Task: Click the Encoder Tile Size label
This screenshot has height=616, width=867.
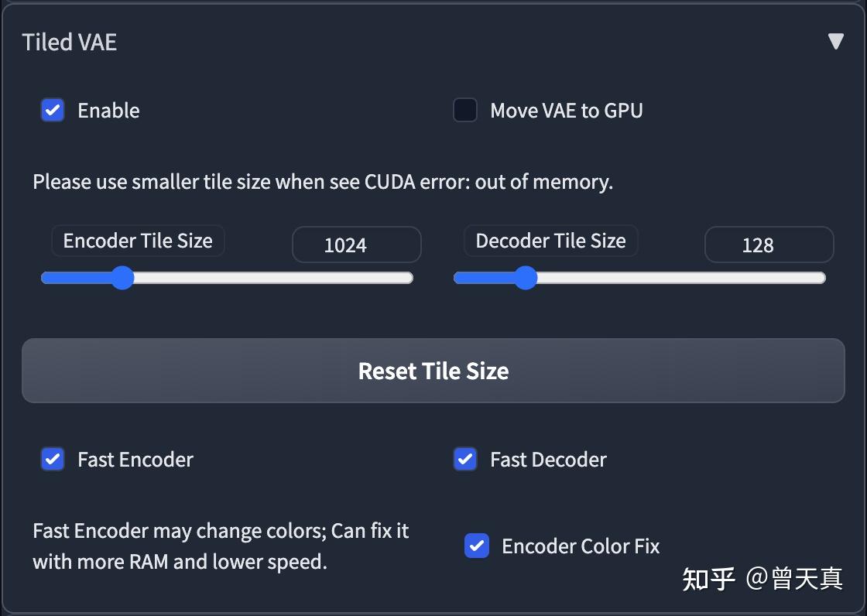Action: (138, 241)
